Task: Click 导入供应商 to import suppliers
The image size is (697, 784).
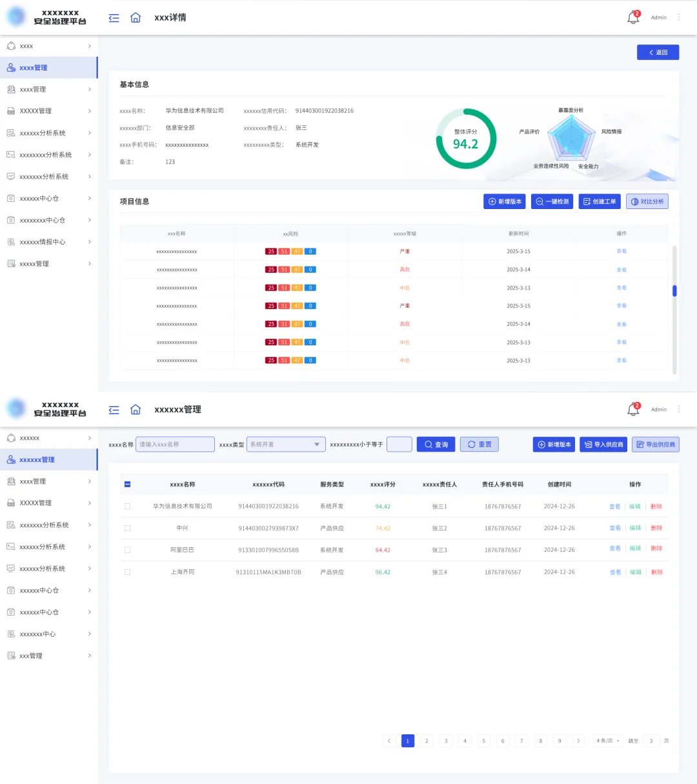Action: point(603,444)
